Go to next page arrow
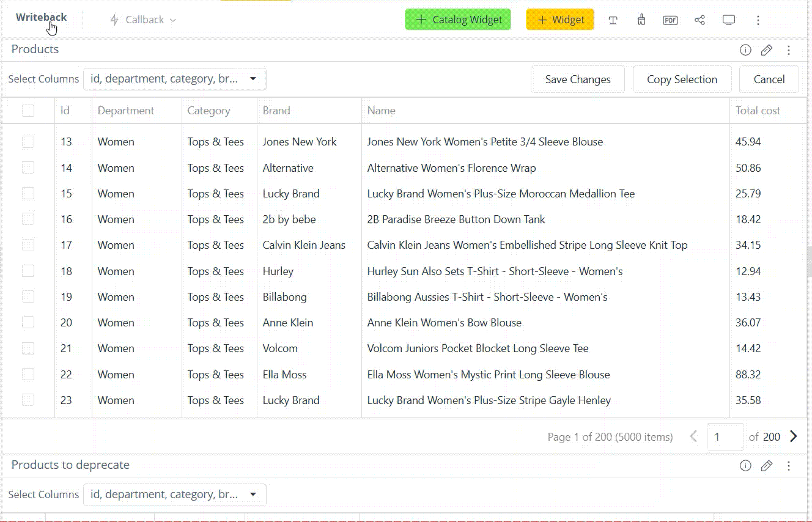The image size is (812, 522). [794, 436]
